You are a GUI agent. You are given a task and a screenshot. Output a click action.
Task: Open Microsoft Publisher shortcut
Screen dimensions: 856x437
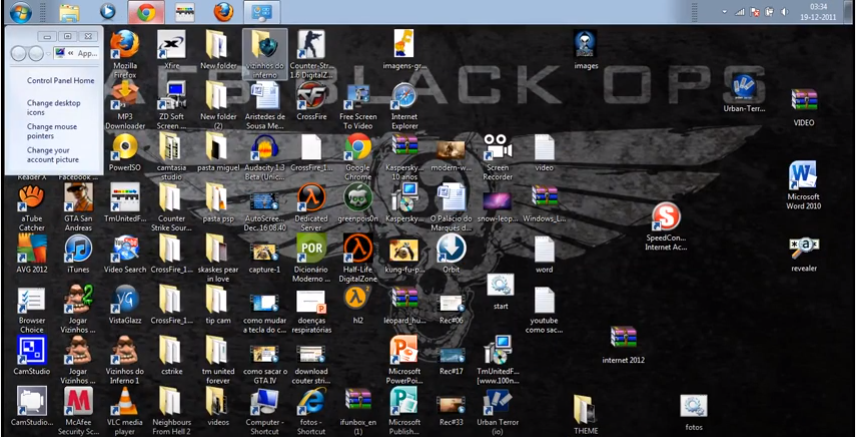click(405, 411)
